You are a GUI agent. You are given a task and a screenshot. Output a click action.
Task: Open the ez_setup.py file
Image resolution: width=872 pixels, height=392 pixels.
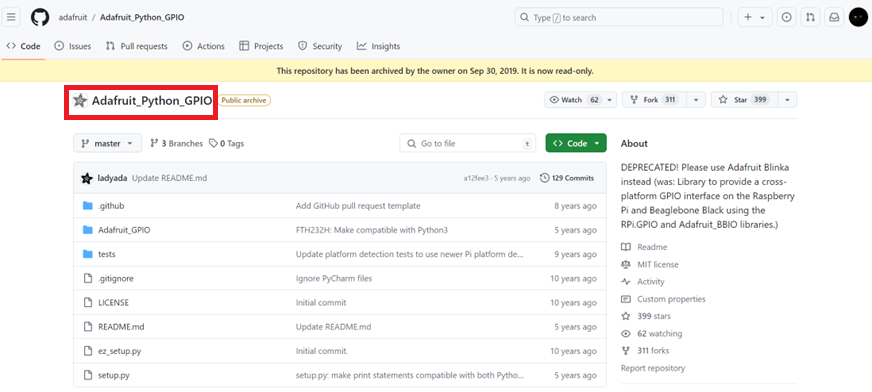120,351
